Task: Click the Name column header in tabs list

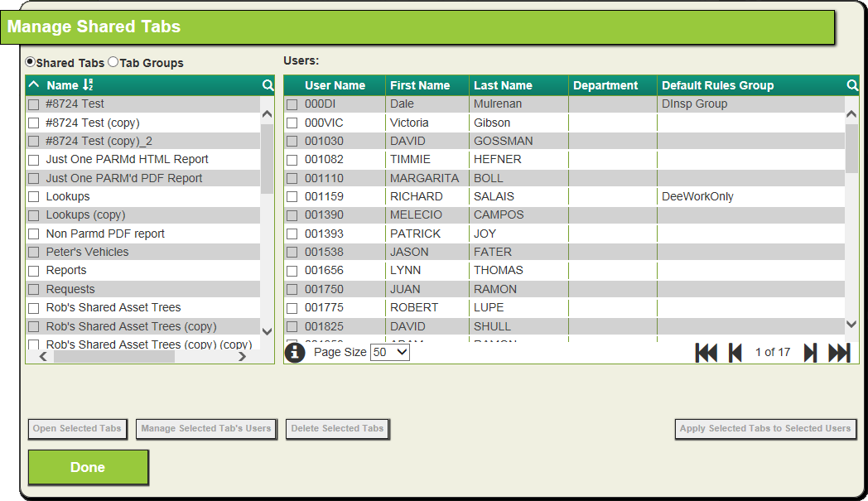Action: coord(62,85)
